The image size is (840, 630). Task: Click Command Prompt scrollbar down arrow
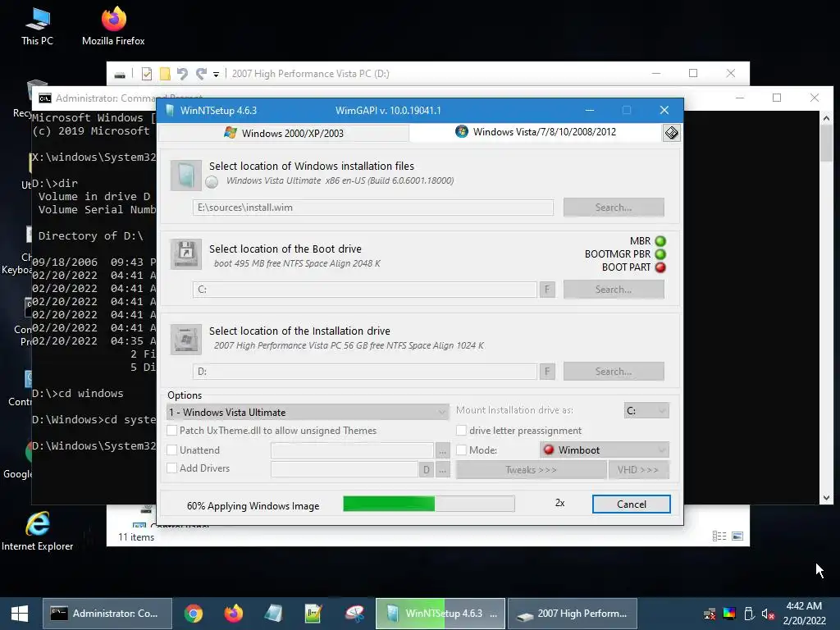coord(827,498)
